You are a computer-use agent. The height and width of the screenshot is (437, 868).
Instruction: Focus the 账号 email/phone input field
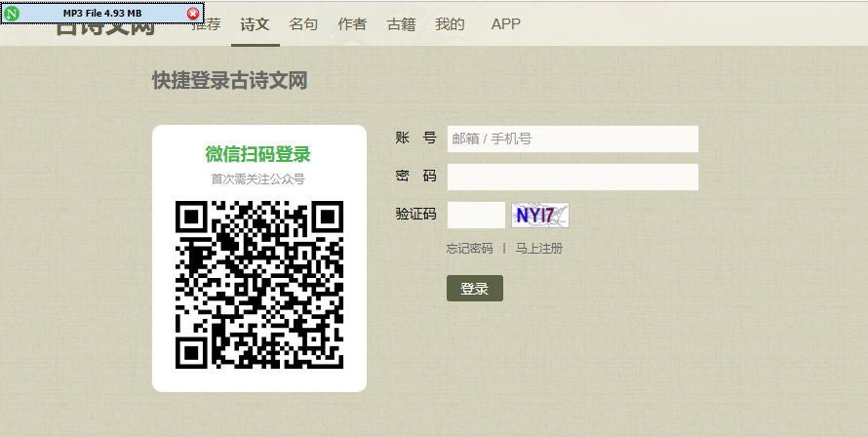(x=572, y=139)
